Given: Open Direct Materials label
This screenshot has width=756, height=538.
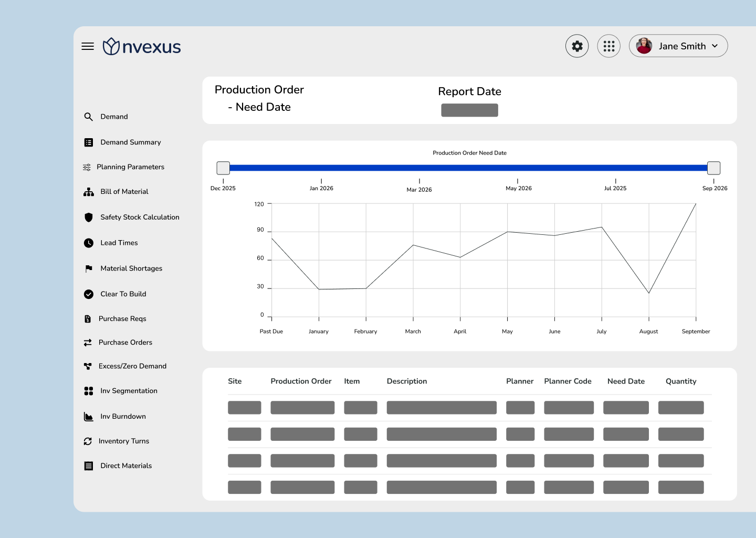Looking at the screenshot, I should (x=126, y=466).
